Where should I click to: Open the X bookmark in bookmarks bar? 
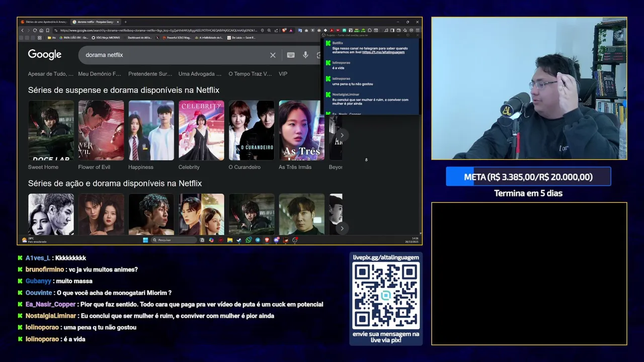(x=157, y=38)
